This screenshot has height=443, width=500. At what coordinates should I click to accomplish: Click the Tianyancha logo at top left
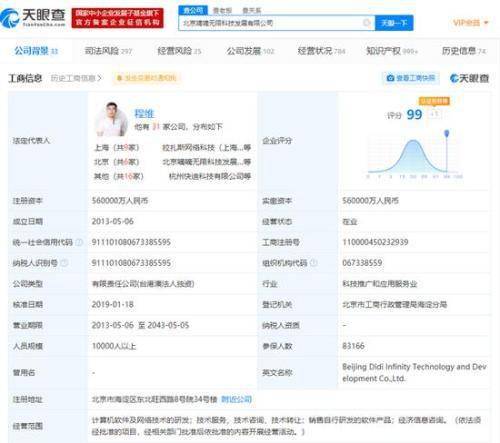[x=33, y=18]
